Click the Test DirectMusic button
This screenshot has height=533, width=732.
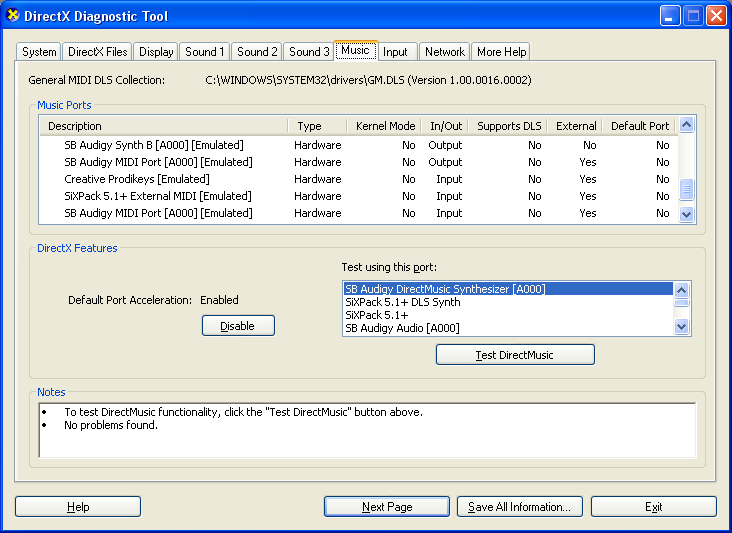tap(515, 355)
